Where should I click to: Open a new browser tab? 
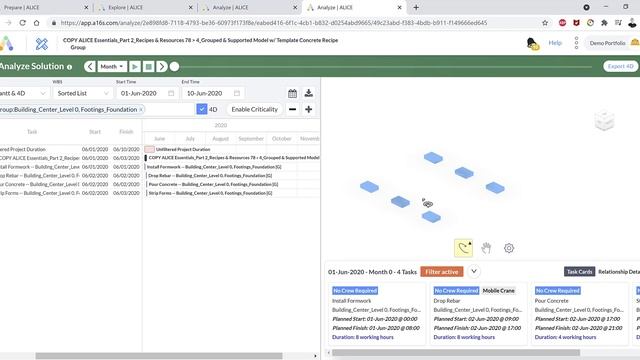(416, 7)
